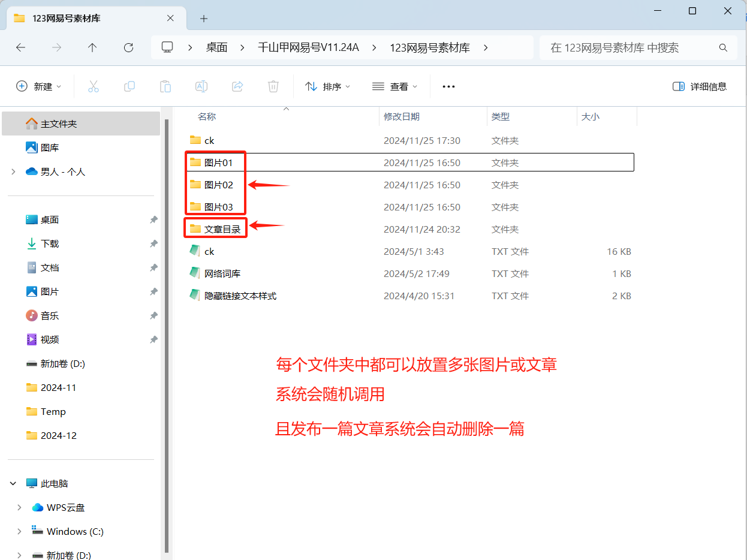
Task: Click the Share icon in toolbar
Action: pos(237,86)
